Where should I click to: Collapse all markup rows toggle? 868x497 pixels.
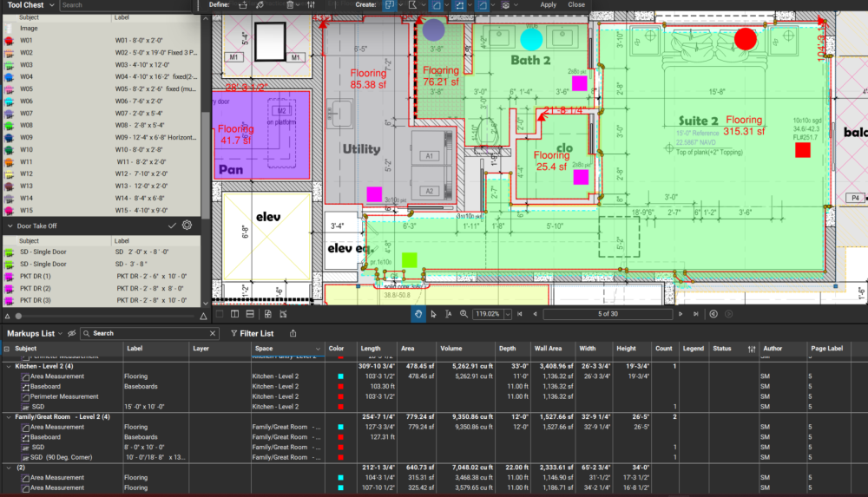coord(7,349)
